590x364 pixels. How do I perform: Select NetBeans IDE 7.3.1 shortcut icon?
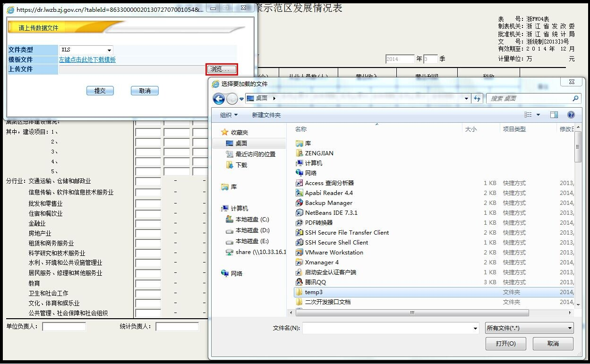click(299, 212)
